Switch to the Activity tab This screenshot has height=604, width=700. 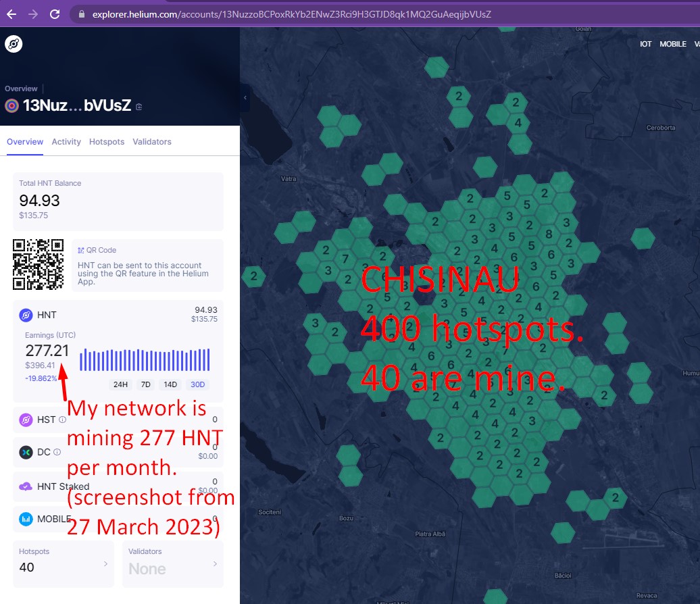coord(66,142)
